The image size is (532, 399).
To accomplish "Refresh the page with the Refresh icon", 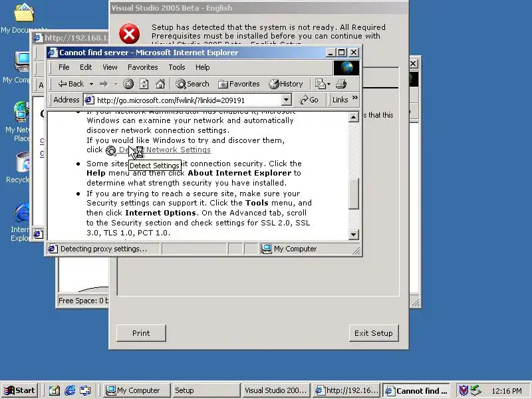I will 144,84.
